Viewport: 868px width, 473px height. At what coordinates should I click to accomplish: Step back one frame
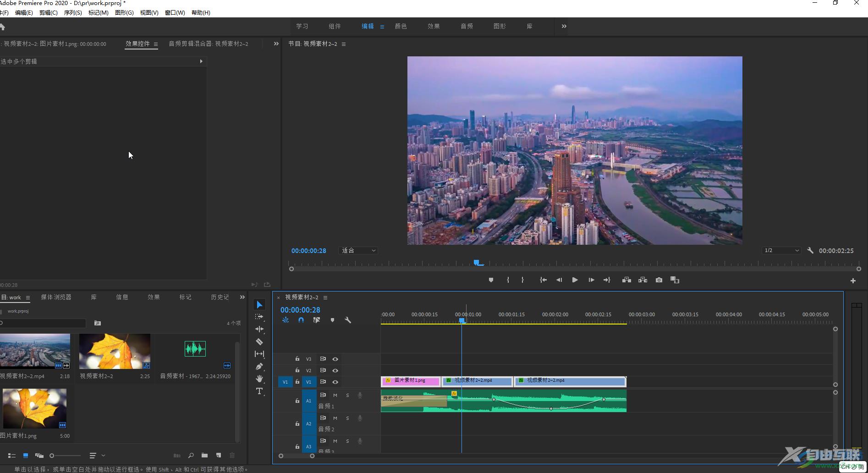pos(559,280)
